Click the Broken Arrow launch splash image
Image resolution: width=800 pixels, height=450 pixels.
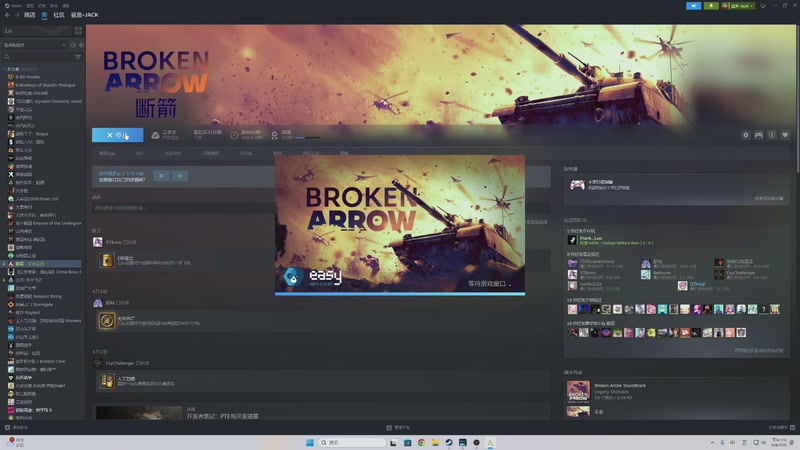[x=400, y=225]
